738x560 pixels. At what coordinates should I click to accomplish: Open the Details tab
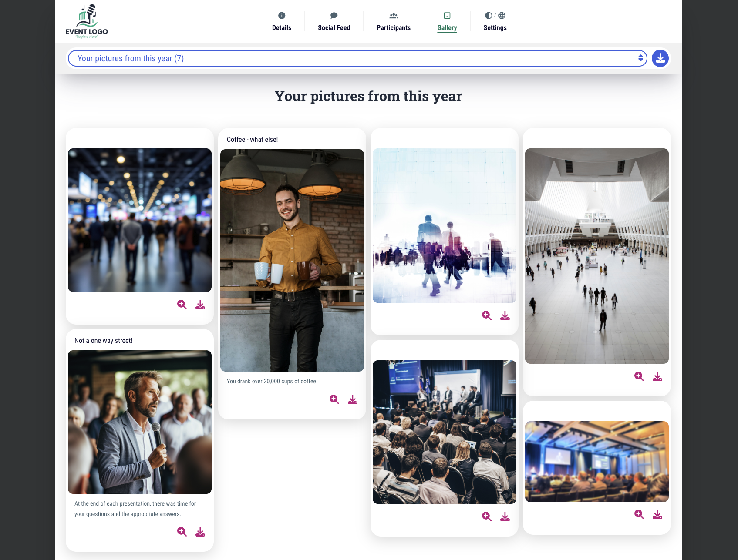tap(282, 22)
